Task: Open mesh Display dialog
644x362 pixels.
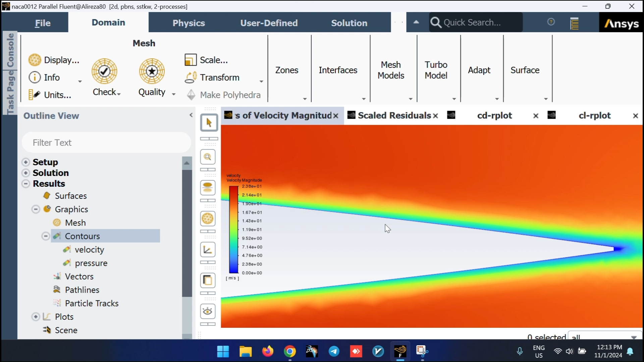Action: point(54,60)
